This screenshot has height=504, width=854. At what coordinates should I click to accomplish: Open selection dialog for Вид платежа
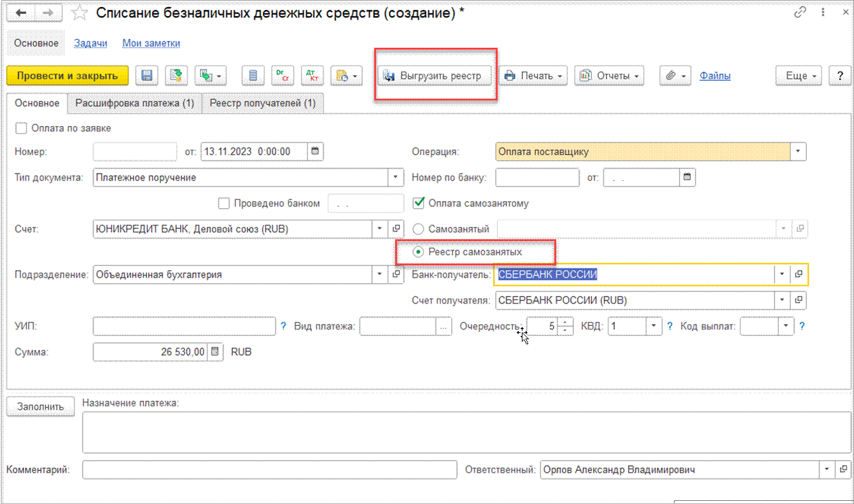pyautogui.click(x=442, y=326)
